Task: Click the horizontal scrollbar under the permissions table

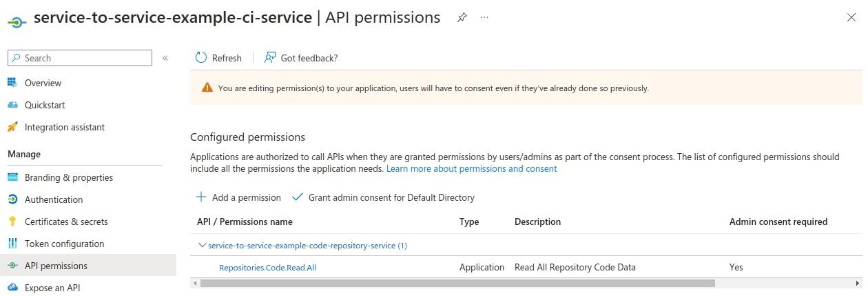Action: click(455, 283)
